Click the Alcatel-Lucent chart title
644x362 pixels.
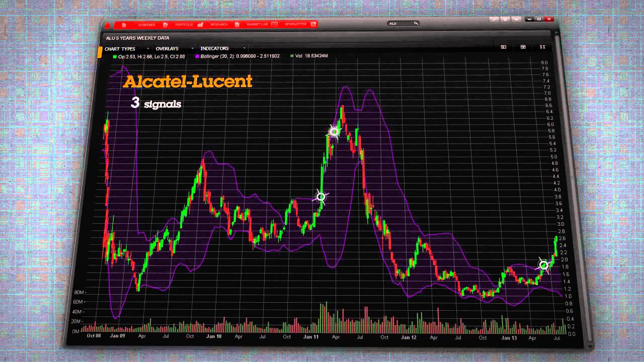click(188, 81)
